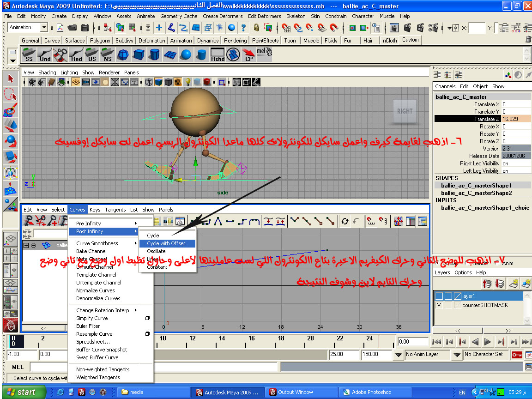Click the Red shelf button
The width and height of the screenshot is (532, 399).
tap(76, 54)
